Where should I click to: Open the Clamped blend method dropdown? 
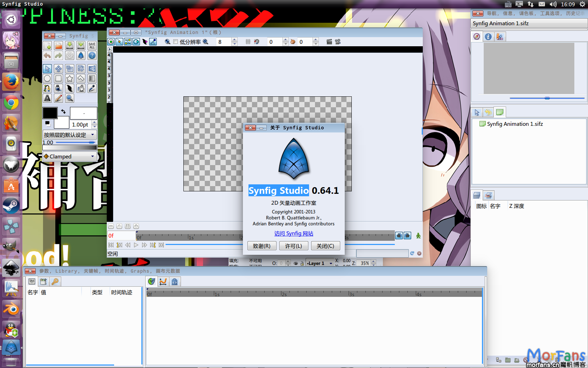coord(70,156)
